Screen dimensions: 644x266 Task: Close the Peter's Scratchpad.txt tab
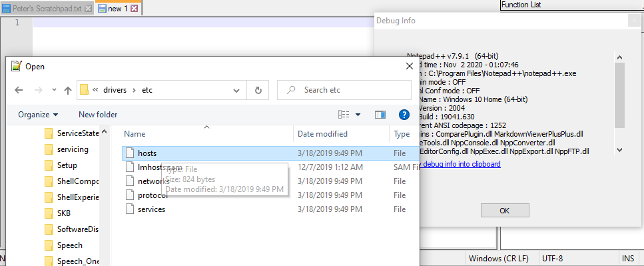[x=88, y=9]
